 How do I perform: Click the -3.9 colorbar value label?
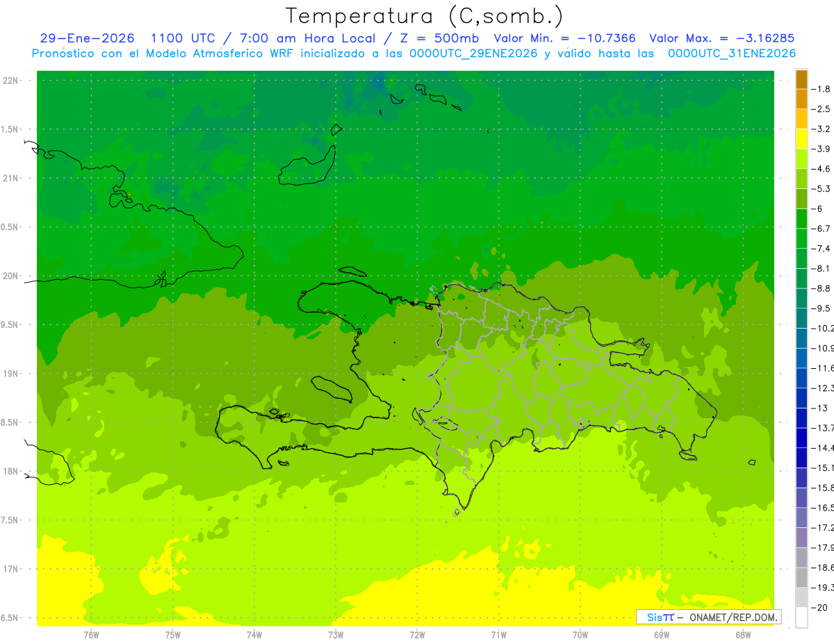821,149
